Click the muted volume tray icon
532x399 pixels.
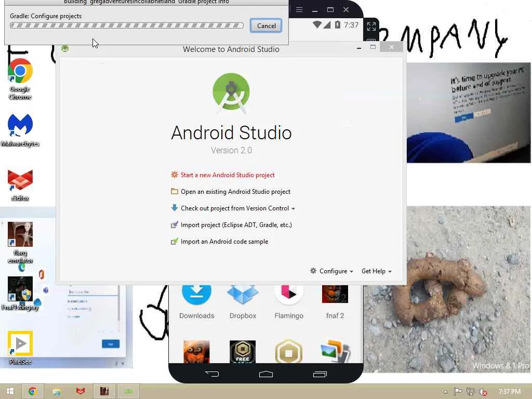(483, 392)
